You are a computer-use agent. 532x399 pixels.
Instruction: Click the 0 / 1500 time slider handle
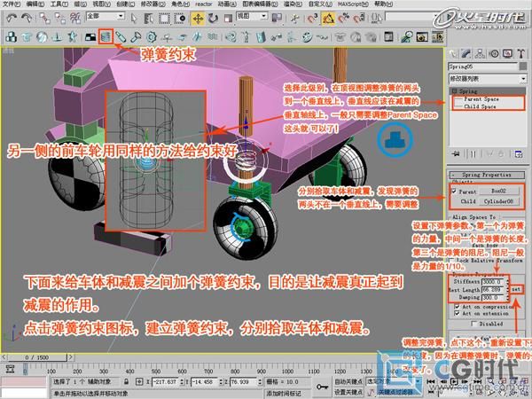click(37, 357)
